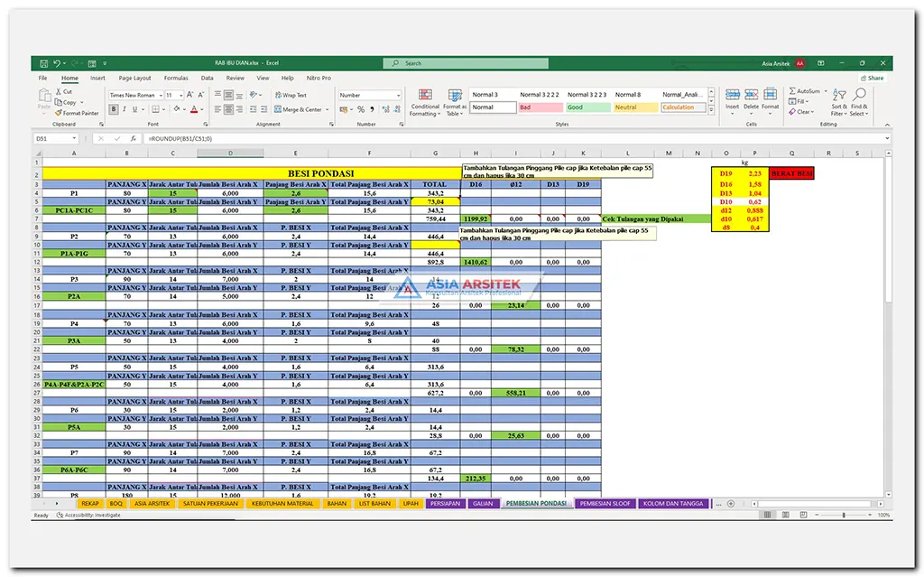The height and width of the screenshot is (577, 924).
Task: Apply the Good cell style
Action: click(x=588, y=107)
